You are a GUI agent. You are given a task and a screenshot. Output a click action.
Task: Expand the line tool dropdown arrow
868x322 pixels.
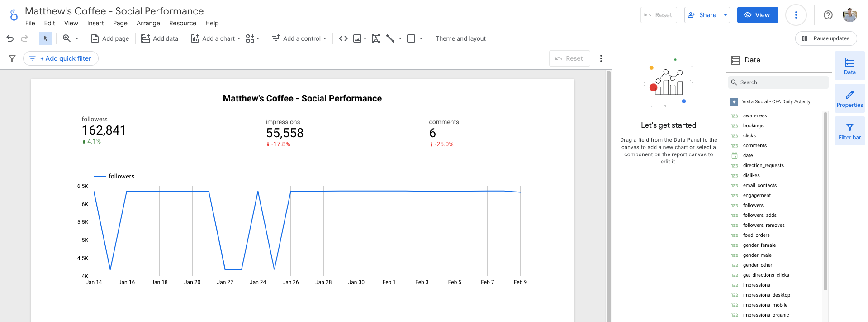pyautogui.click(x=400, y=38)
